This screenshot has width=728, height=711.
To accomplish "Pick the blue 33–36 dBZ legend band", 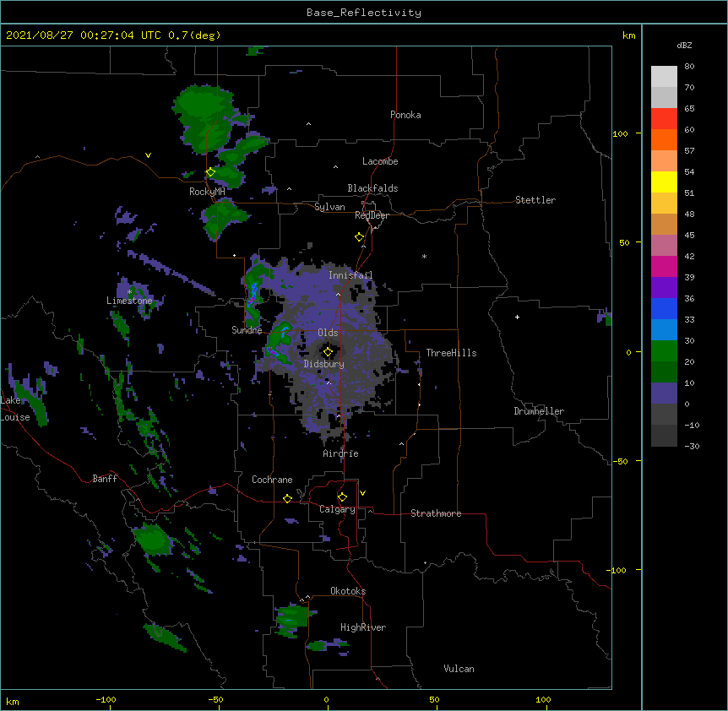I will (x=664, y=308).
